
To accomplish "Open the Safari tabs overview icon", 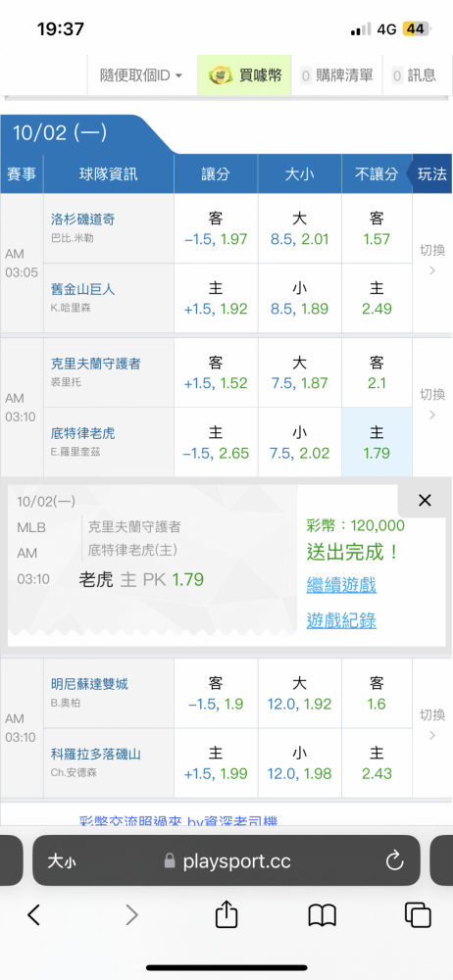I will [x=418, y=915].
